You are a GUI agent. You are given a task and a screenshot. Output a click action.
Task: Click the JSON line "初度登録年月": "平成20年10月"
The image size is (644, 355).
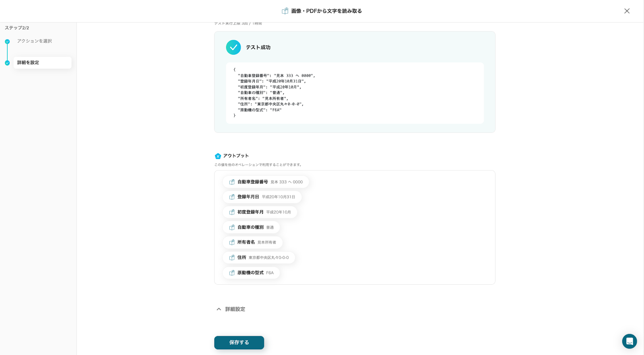269,87
